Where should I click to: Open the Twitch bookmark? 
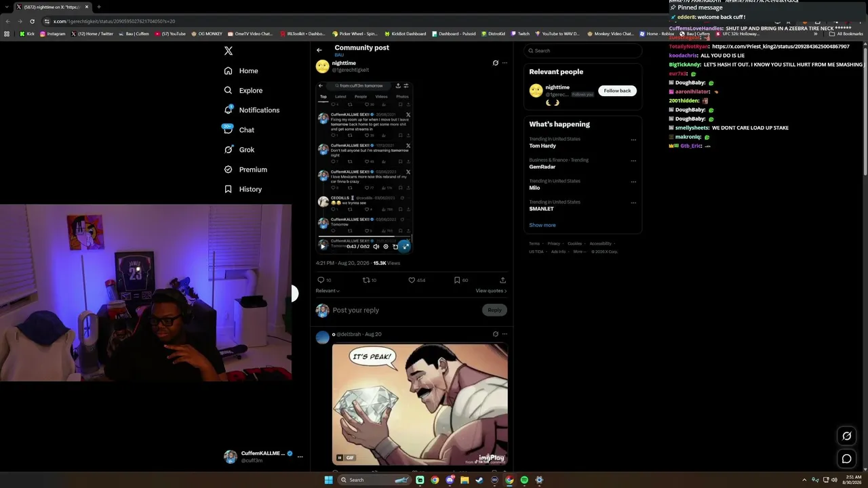(520, 34)
